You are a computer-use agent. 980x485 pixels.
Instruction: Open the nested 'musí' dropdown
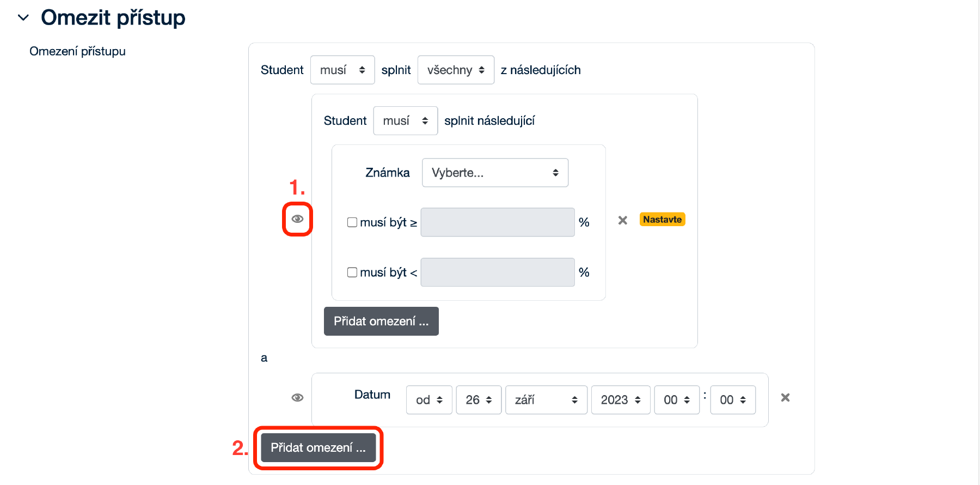tap(405, 121)
